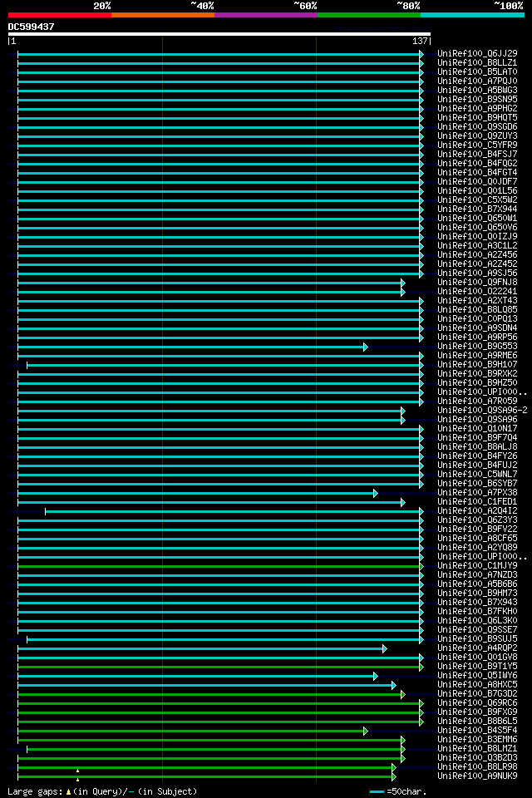Click the cyan alignment bar for UniRef100_B5LAT0
The width and height of the screenshot is (532, 798).
[219, 72]
